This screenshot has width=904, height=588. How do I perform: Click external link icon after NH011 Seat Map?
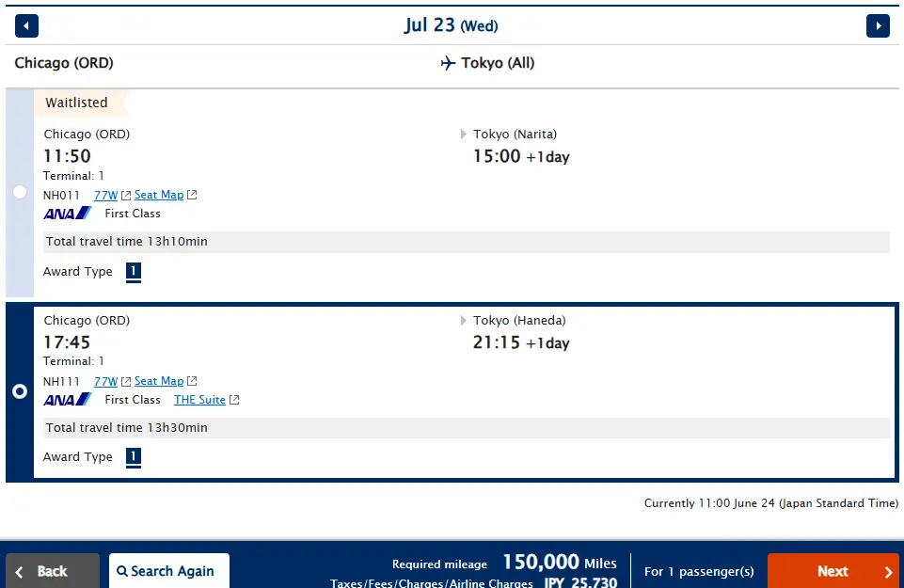(192, 195)
